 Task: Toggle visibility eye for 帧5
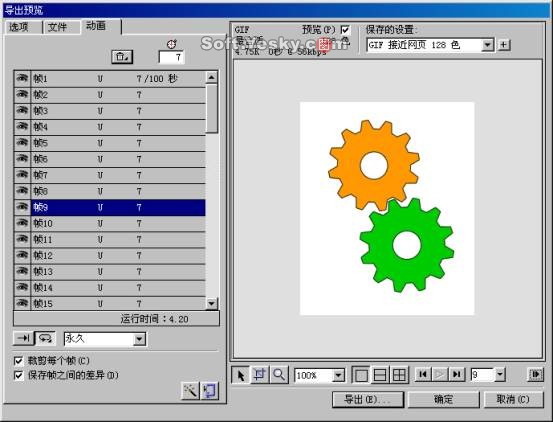[22, 143]
